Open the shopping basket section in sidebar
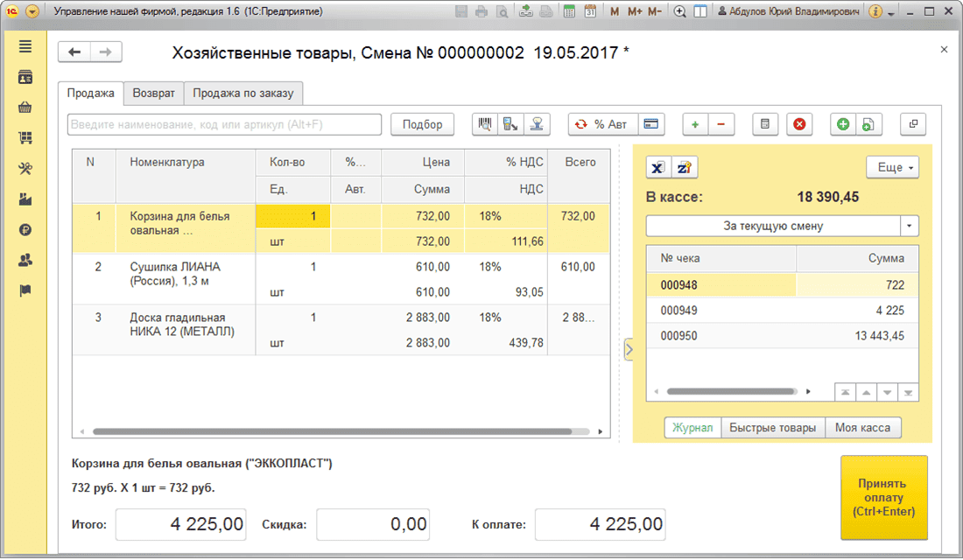The height and width of the screenshot is (560, 963). [25, 108]
